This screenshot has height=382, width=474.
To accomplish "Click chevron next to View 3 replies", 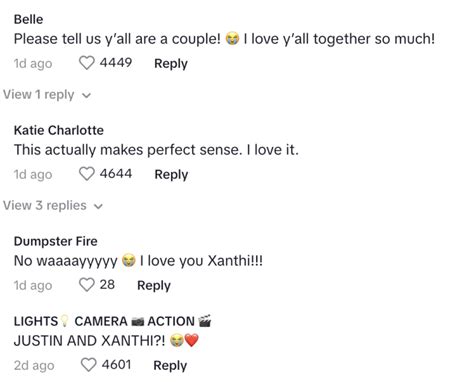I will 98,207.
